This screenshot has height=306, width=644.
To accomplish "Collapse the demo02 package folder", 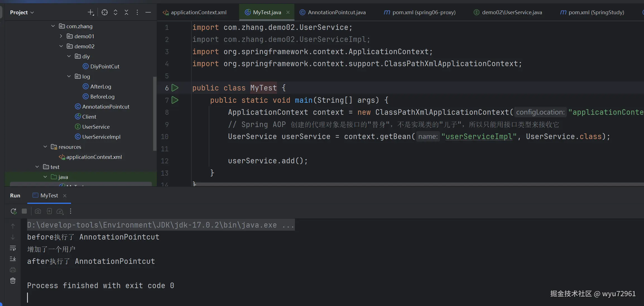I will [x=61, y=46].
